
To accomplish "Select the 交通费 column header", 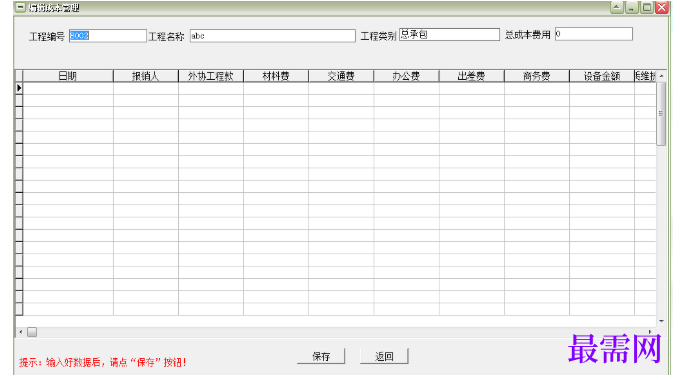I will [x=341, y=76].
